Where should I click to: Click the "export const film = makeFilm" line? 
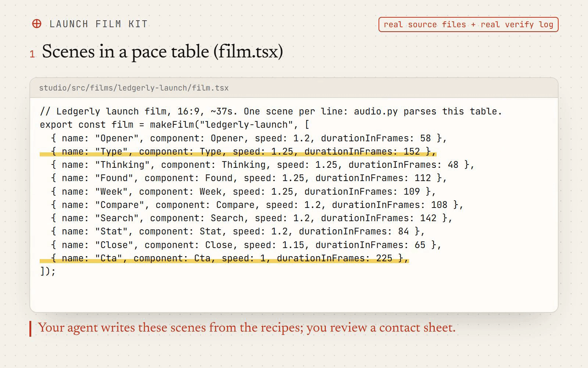point(175,125)
